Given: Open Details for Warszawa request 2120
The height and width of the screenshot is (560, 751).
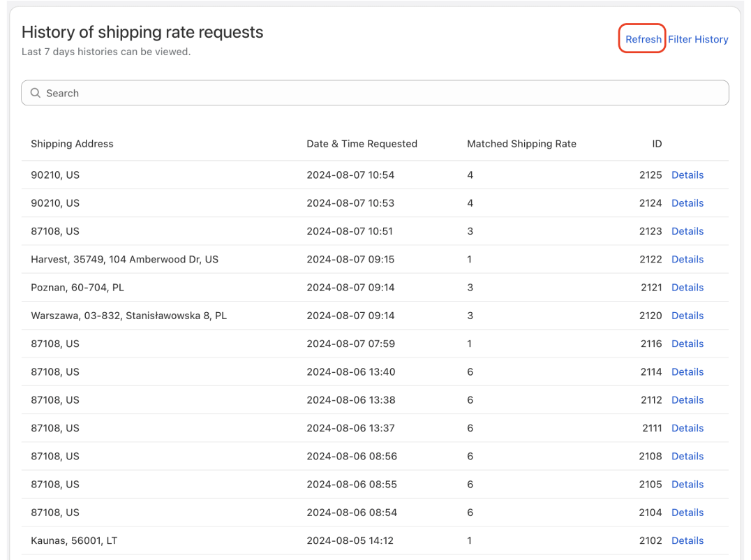Looking at the screenshot, I should click(687, 316).
